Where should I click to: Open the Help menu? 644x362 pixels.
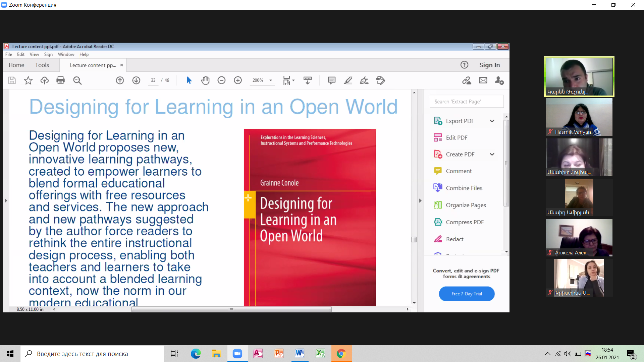click(x=84, y=54)
